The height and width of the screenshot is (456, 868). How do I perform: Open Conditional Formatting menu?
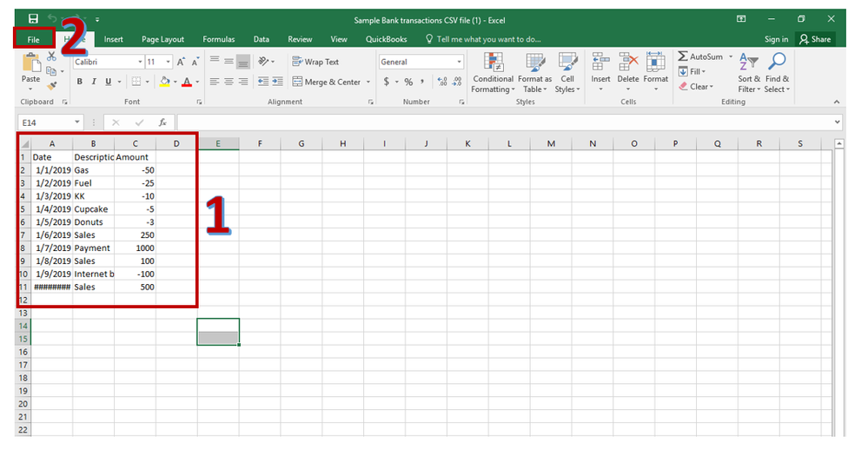[x=494, y=73]
